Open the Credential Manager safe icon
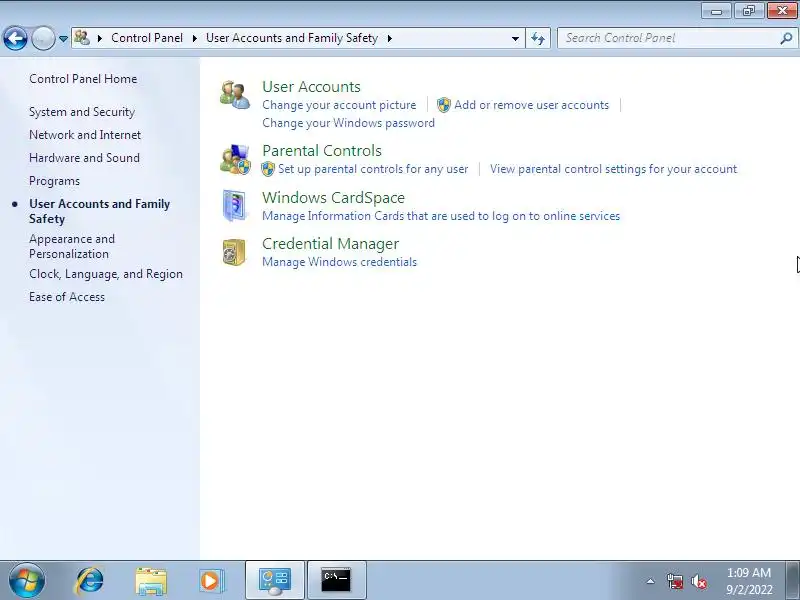This screenshot has height=600, width=800. (x=235, y=252)
